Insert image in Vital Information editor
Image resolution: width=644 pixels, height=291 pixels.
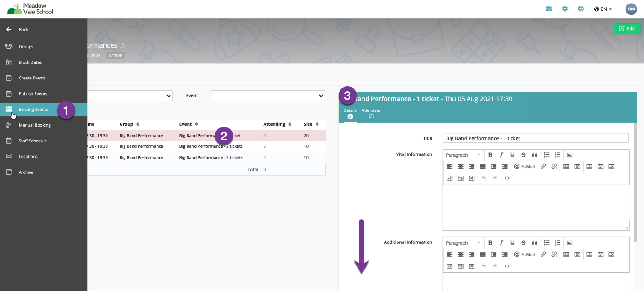[570, 155]
